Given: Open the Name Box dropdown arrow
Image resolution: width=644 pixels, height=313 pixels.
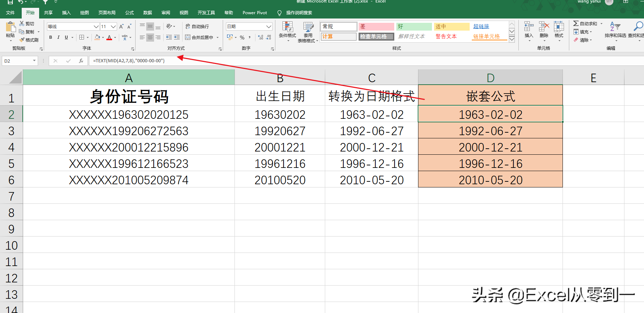Looking at the screenshot, I should pyautogui.click(x=35, y=61).
